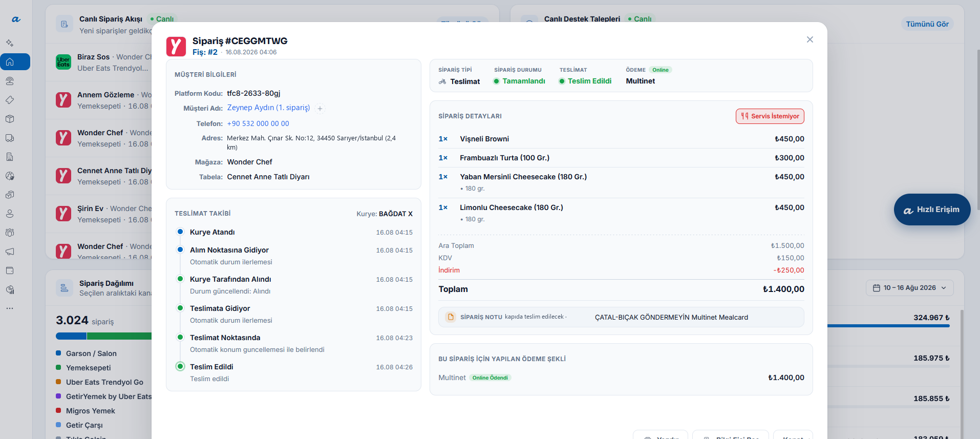
Task: Click the order note document icon
Action: point(451,317)
